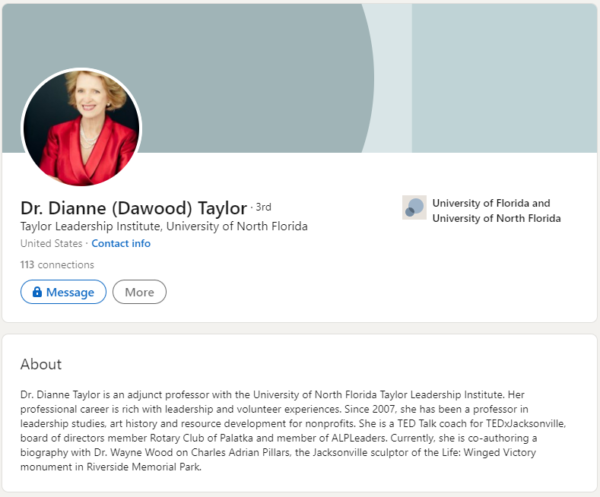This screenshot has width=600, height=497.
Task: Click the university logo icon
Action: (414, 208)
